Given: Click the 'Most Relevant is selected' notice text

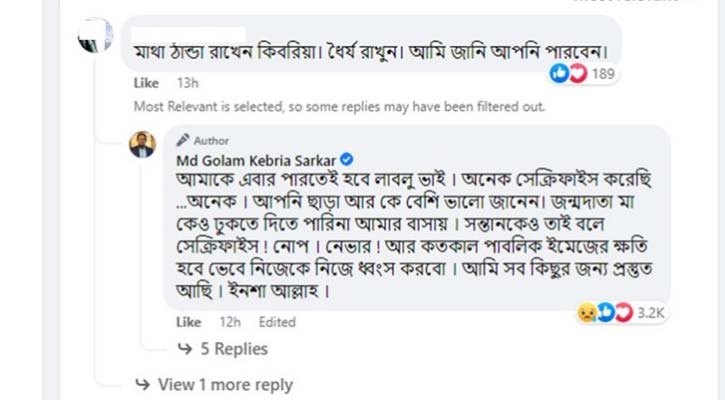Looking at the screenshot, I should (341, 106).
